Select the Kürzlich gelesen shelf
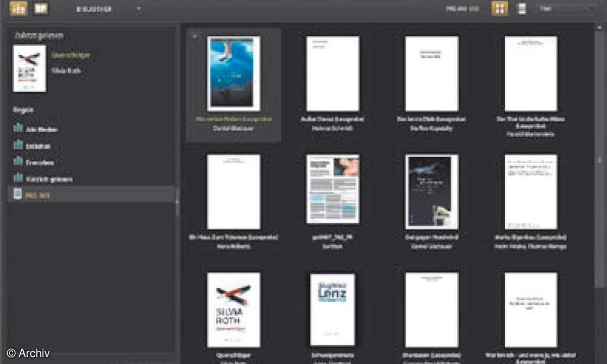 coord(91,179)
